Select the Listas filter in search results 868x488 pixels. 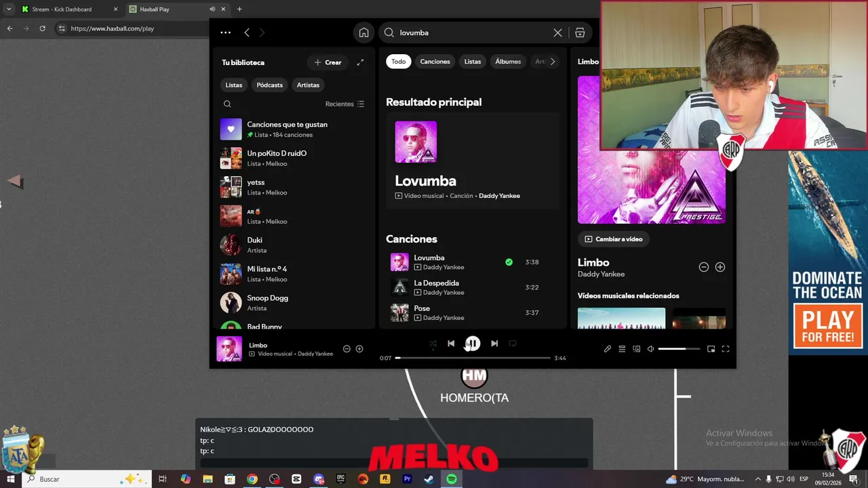click(x=473, y=62)
